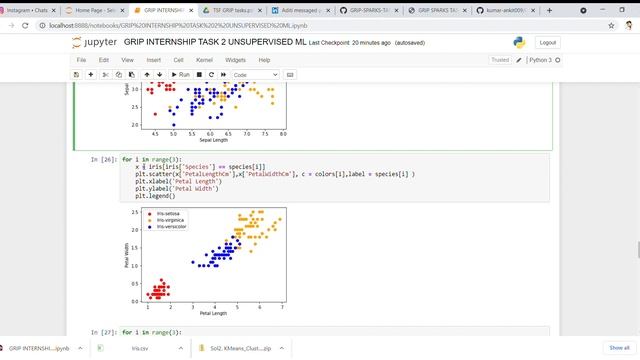This screenshot has height=360, width=640.
Task: Open the Kernel menu
Action: (x=204, y=60)
